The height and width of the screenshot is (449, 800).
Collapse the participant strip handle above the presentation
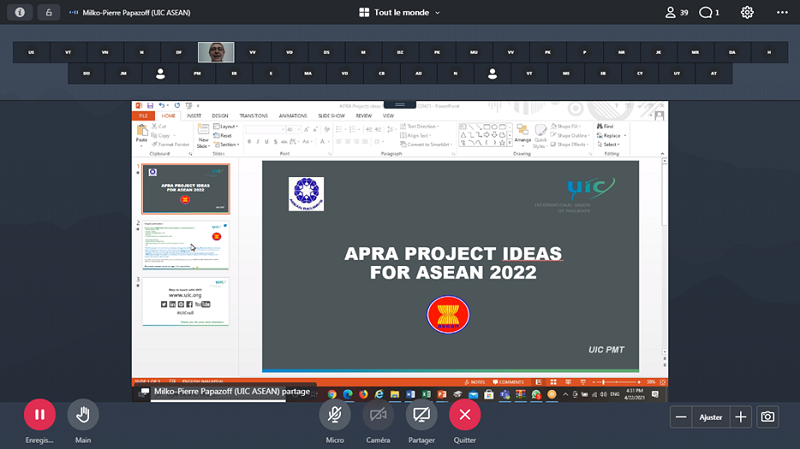(x=399, y=104)
